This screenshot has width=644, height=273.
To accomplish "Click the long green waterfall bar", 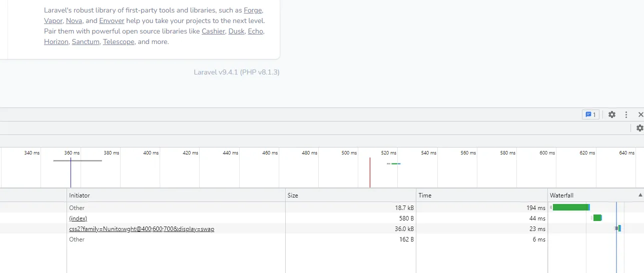I will tap(571, 207).
